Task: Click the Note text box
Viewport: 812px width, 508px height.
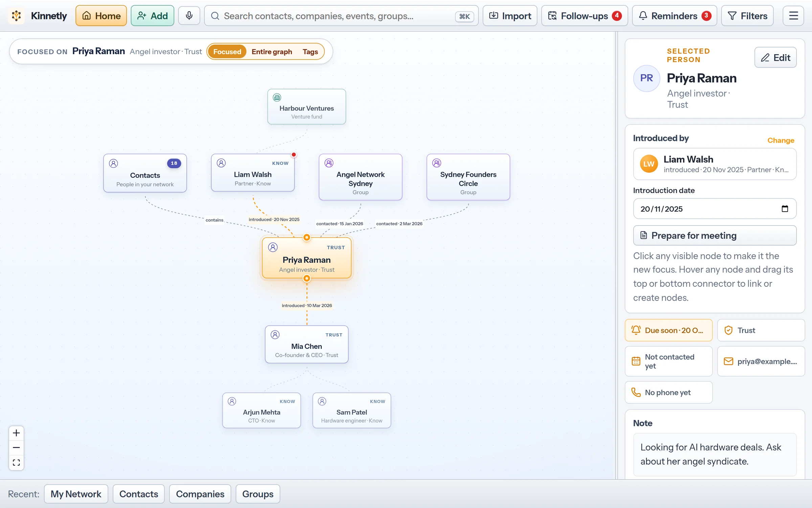Action: tap(715, 454)
